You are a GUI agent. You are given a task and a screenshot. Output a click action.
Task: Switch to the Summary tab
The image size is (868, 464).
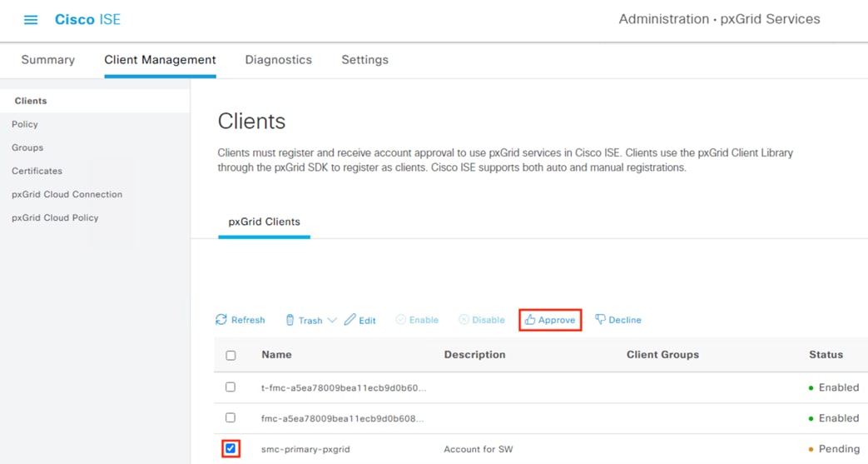click(47, 60)
